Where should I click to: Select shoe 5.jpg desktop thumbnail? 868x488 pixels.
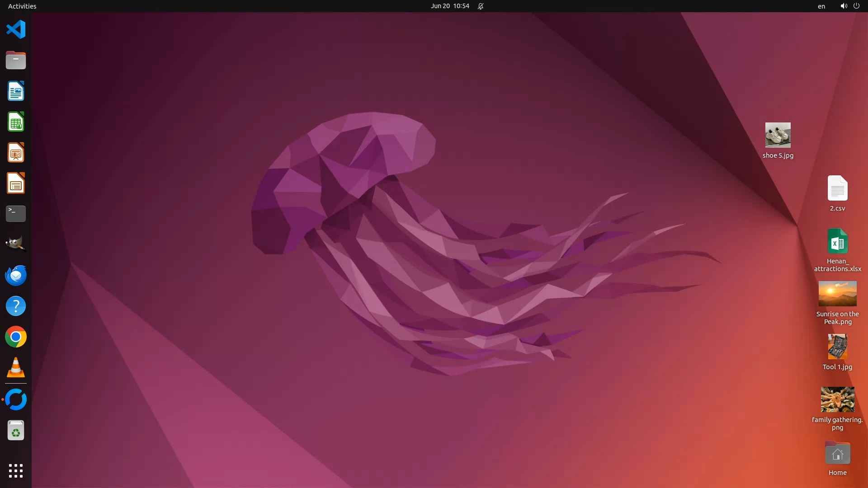778,135
